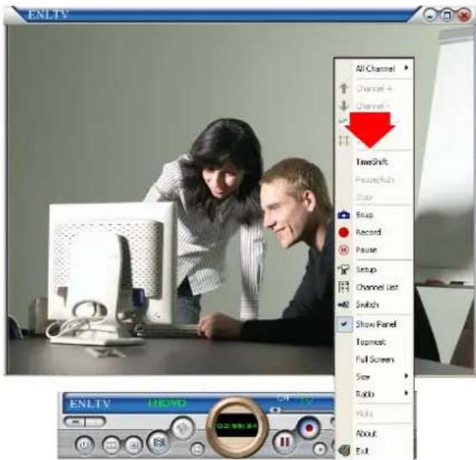Open Setup using its menu icon
Image resolution: width=476 pixels, height=460 pixels.
coord(343,269)
